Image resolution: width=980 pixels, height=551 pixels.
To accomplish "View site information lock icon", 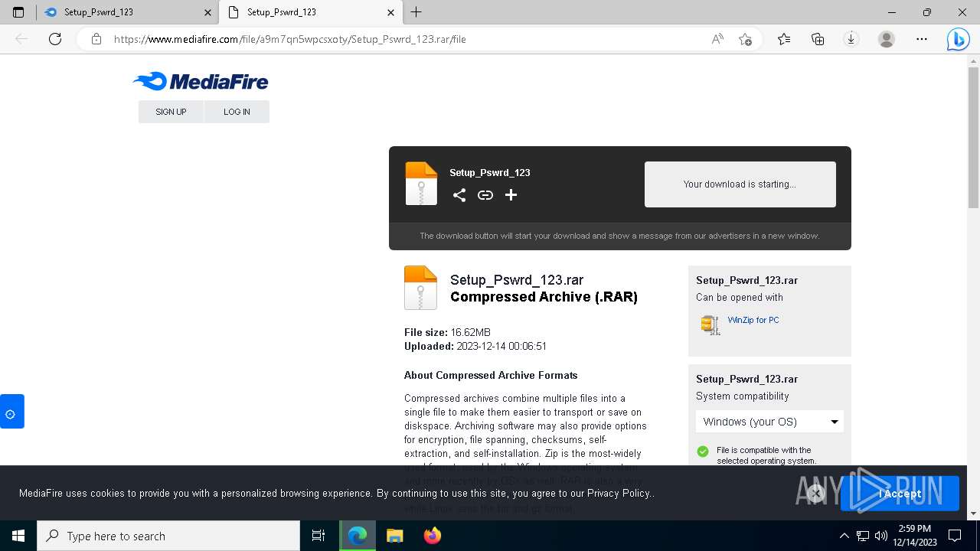I will pos(96,39).
